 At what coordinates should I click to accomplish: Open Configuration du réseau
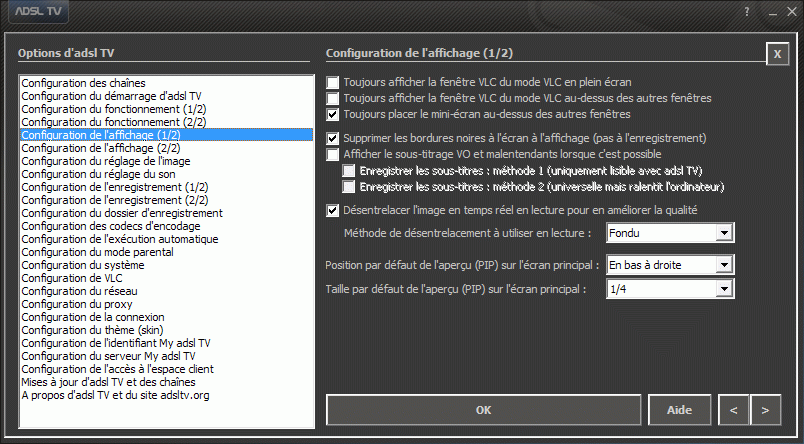click(x=167, y=291)
